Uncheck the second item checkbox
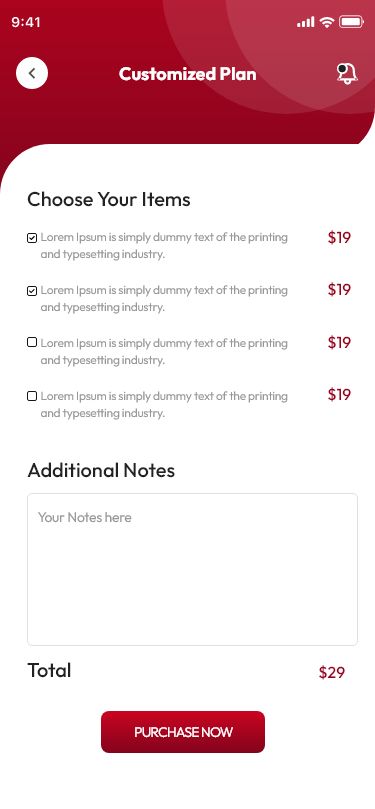Viewport: 375px width, 809px height. tap(32, 291)
